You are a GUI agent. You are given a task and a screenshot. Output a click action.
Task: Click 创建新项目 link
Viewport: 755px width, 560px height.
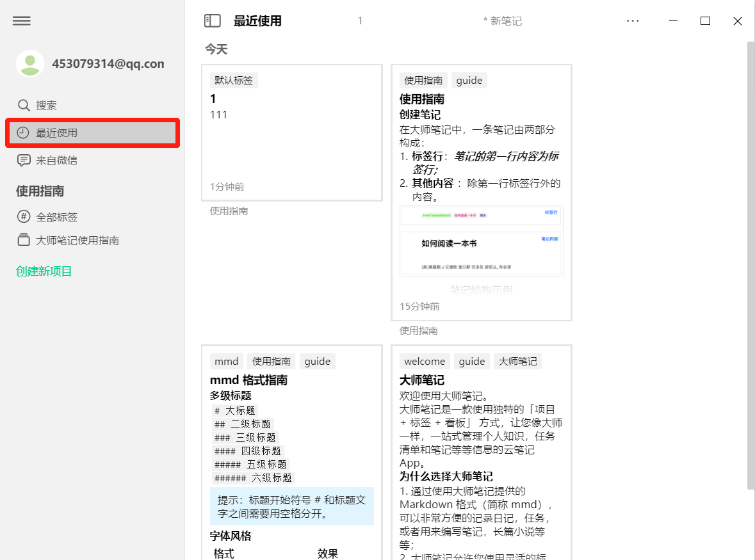coord(44,271)
